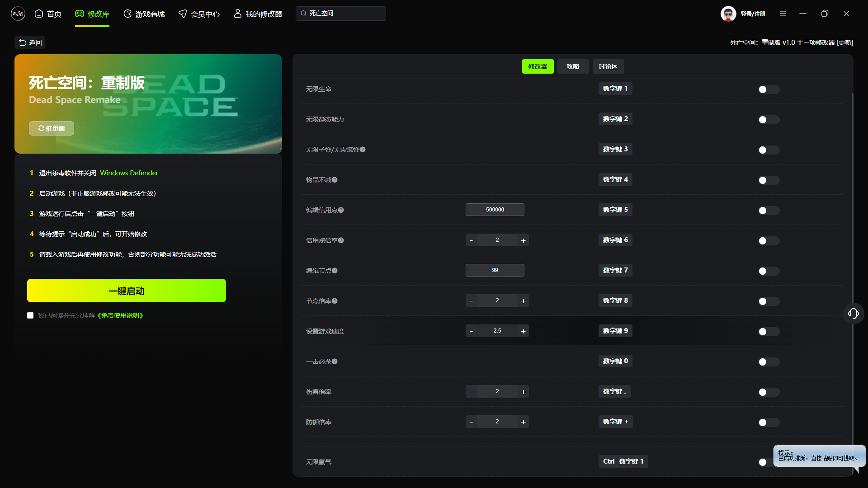The height and width of the screenshot is (488, 868).
Task: Open the 首页 home tab
Action: pos(48,14)
